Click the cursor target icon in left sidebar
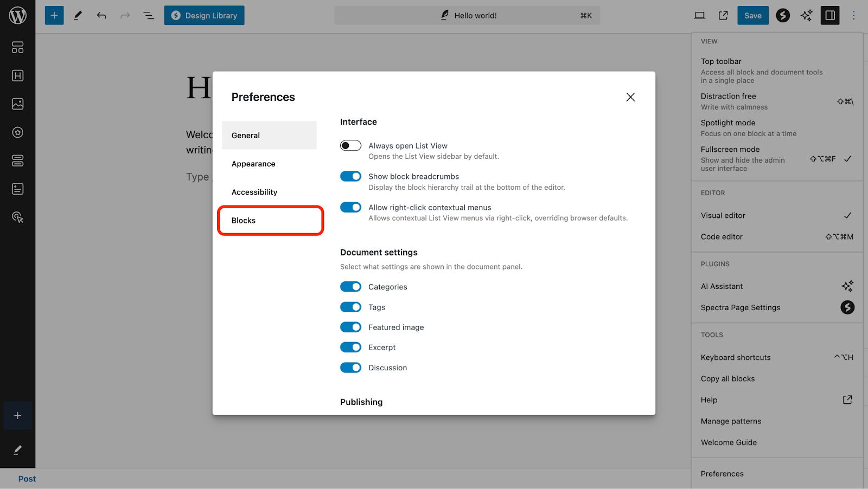Viewport: 868px width, 489px height. 17,217
